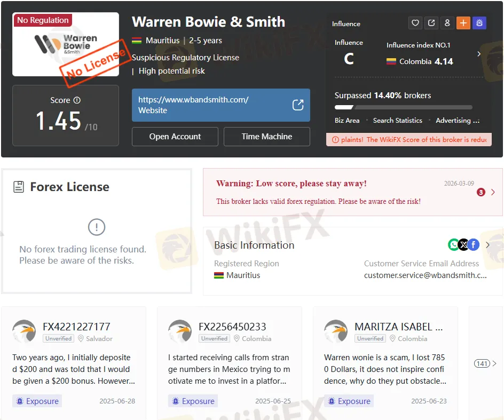Select the Search Statistics tab
504x420 pixels.
(398, 121)
